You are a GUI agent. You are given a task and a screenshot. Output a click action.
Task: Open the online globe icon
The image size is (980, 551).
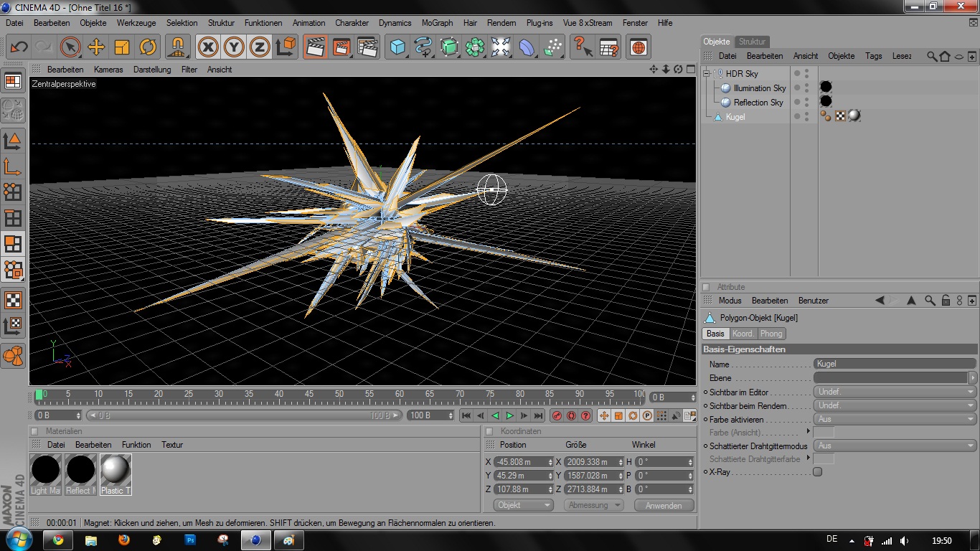639,47
